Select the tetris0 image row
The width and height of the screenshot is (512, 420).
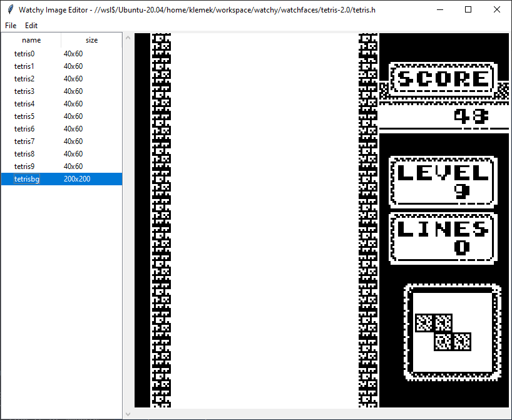point(62,54)
